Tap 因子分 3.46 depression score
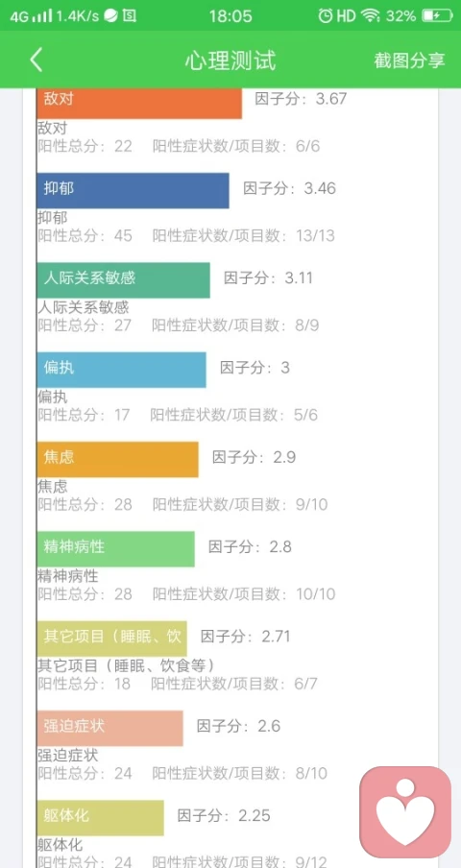 pyautogui.click(x=289, y=188)
